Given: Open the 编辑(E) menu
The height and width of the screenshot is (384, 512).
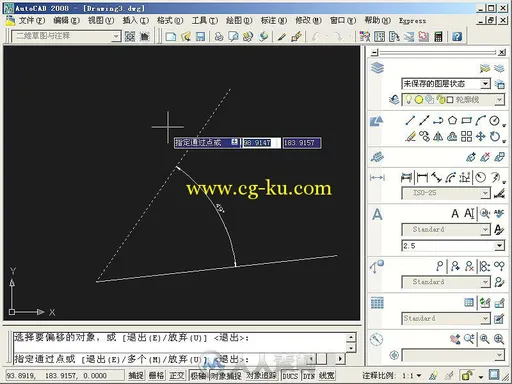Looking at the screenshot, I should 66,21.
